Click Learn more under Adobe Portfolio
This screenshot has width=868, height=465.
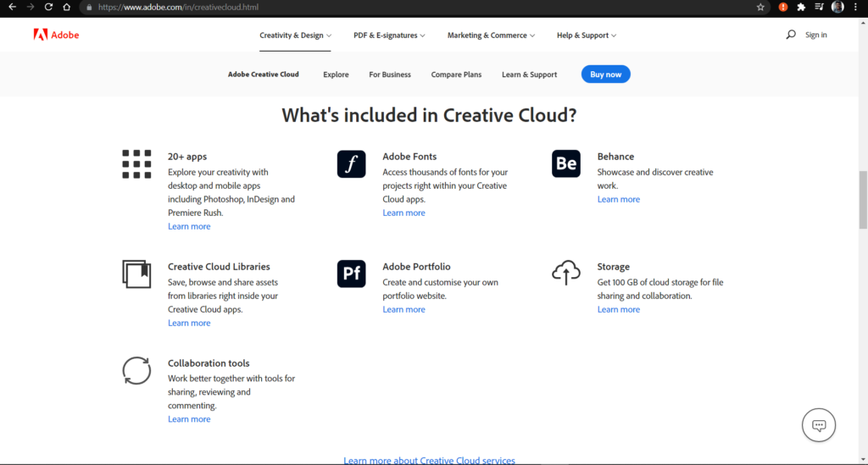403,309
